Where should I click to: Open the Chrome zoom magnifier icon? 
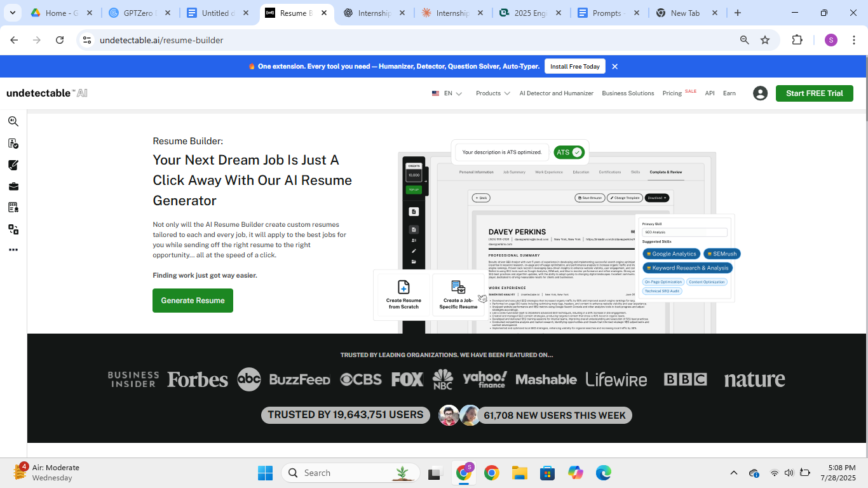745,40
